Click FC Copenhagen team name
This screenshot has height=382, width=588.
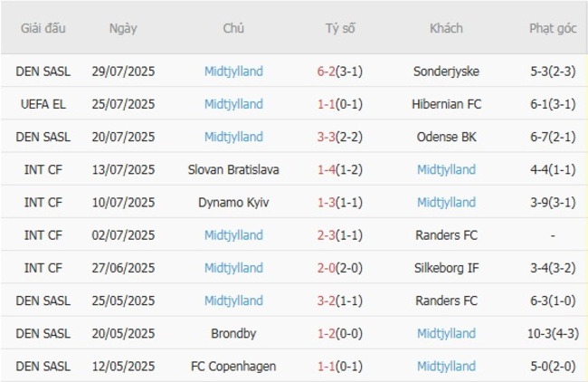click(x=233, y=367)
